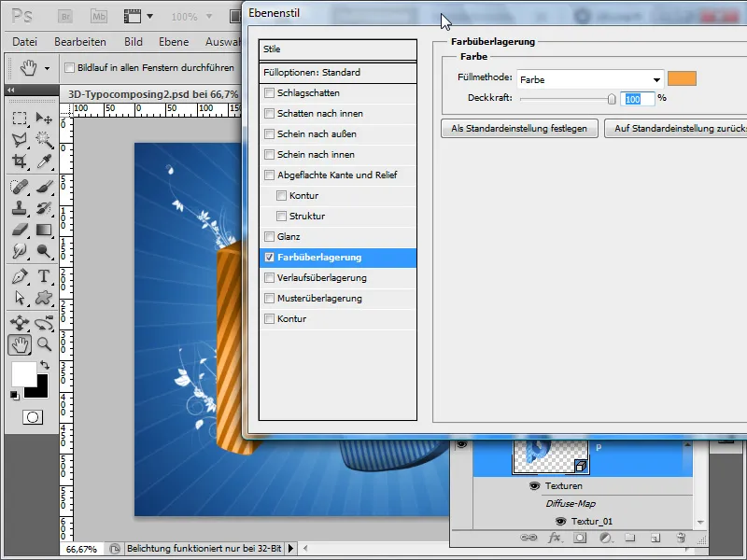Screen dimensions: 747x560
Task: Select the Healing Brush tool
Action: [20, 187]
